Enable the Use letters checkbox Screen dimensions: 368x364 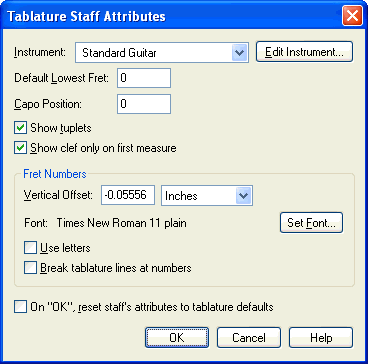point(30,248)
